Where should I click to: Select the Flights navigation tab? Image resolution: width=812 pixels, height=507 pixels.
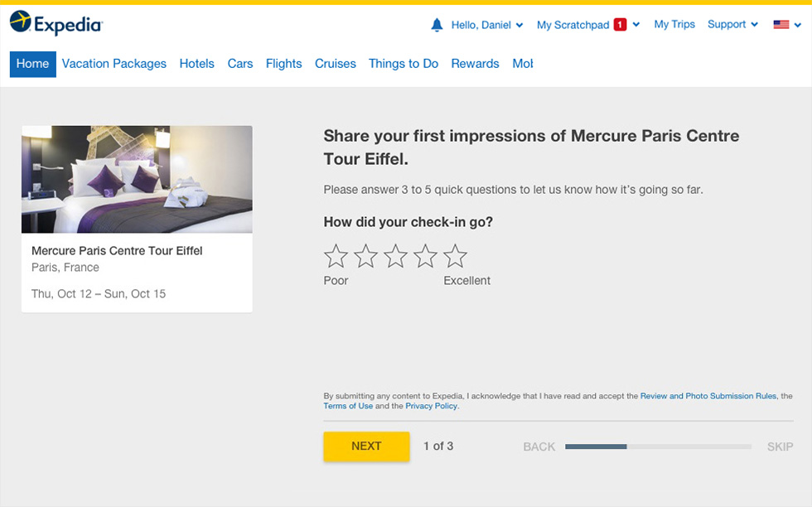click(x=283, y=64)
